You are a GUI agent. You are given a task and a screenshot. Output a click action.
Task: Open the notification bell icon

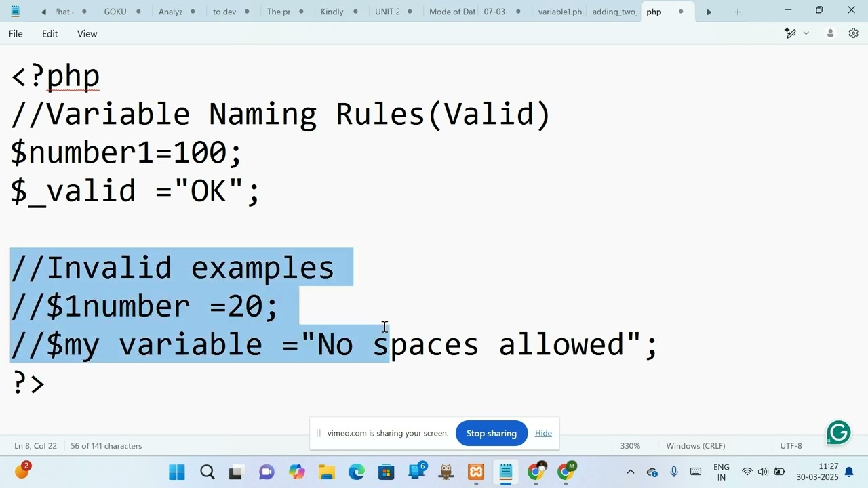(849, 472)
